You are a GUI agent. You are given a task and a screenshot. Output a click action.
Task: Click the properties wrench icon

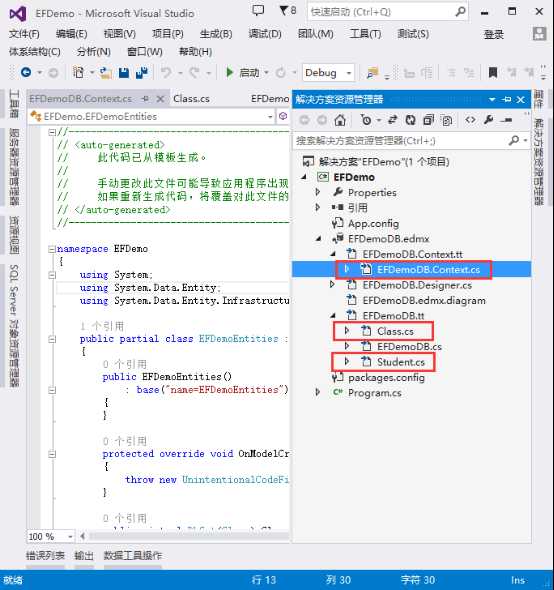pyautogui.click(x=489, y=120)
